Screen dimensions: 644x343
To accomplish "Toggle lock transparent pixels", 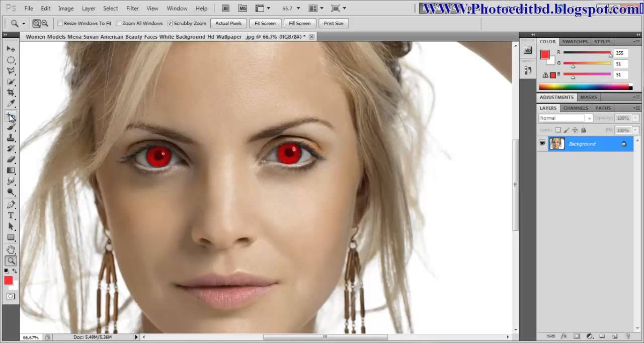I will [558, 130].
